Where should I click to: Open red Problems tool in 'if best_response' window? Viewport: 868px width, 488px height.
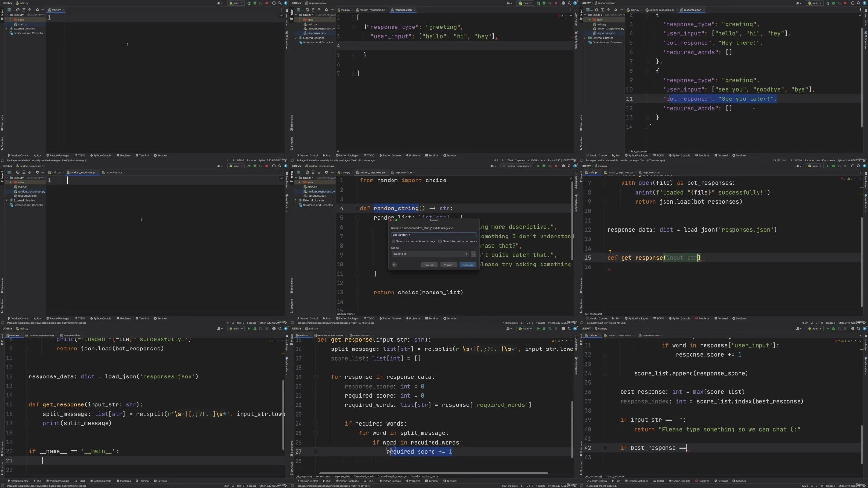click(x=702, y=481)
